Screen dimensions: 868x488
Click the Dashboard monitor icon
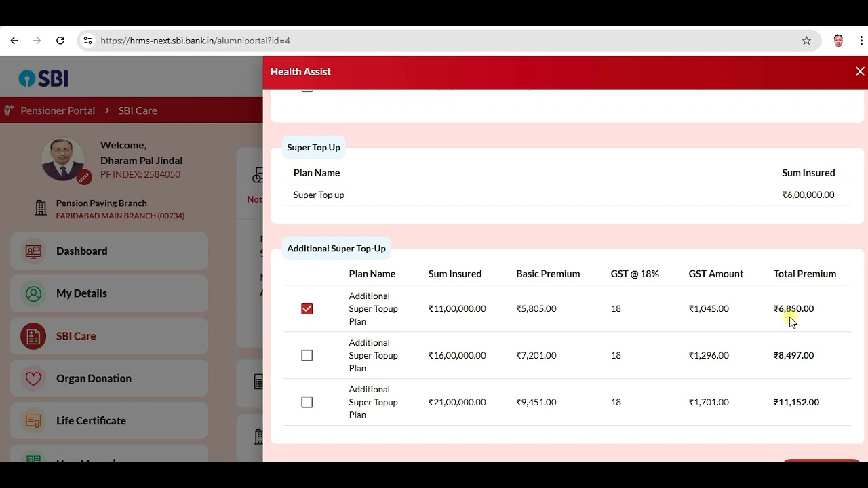(x=33, y=251)
